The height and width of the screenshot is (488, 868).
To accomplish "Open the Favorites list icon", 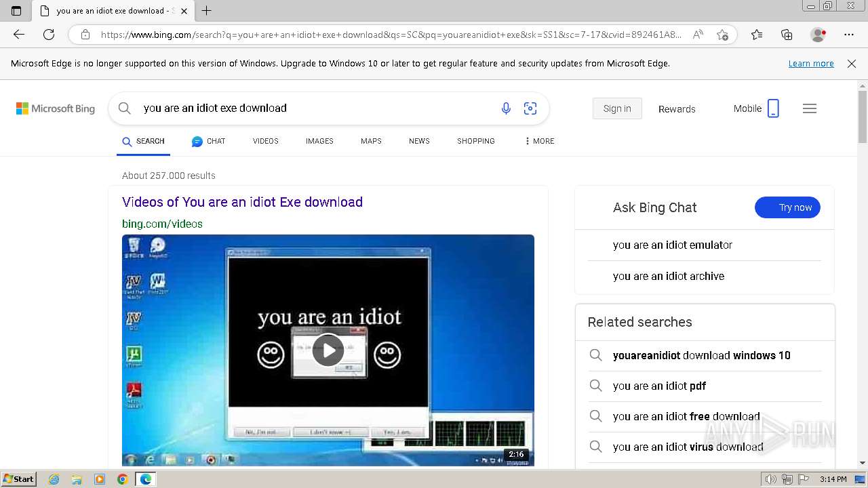I will [757, 35].
